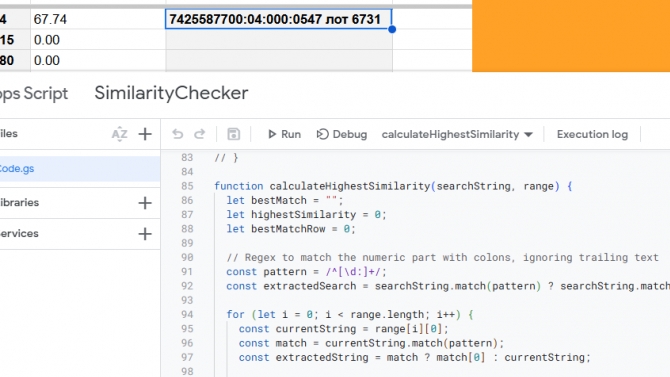The image size is (670, 377).
Task: Click the SimilarityChecker project title
Action: (x=171, y=93)
